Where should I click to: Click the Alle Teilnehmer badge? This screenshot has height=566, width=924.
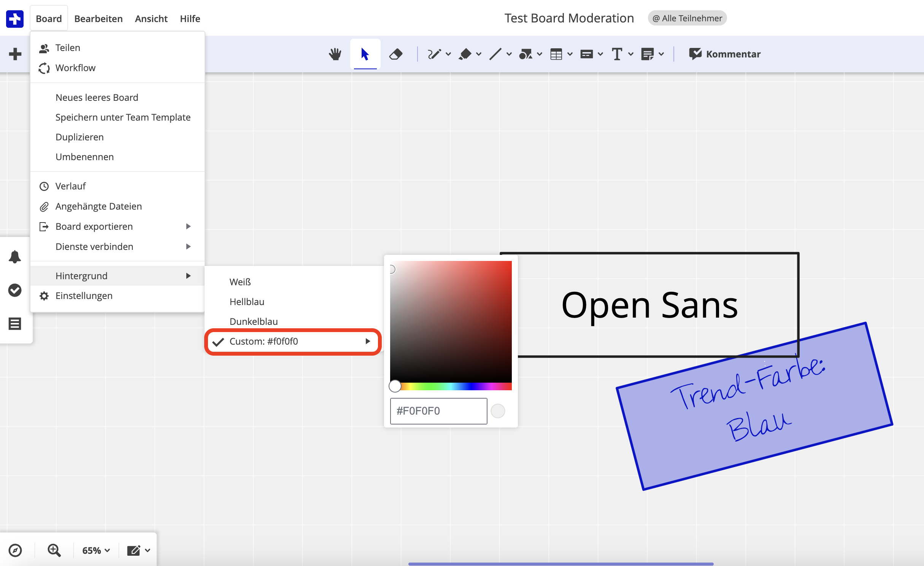click(687, 18)
